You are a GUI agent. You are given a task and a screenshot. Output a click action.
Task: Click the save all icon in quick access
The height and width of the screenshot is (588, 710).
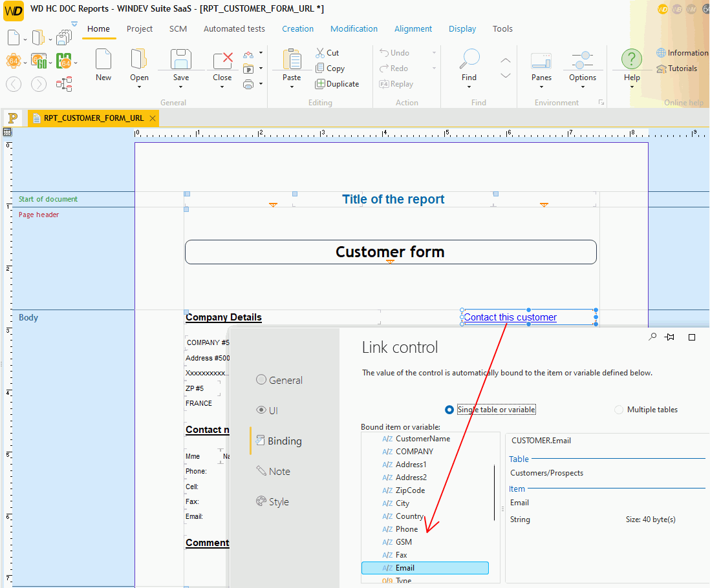click(64, 37)
